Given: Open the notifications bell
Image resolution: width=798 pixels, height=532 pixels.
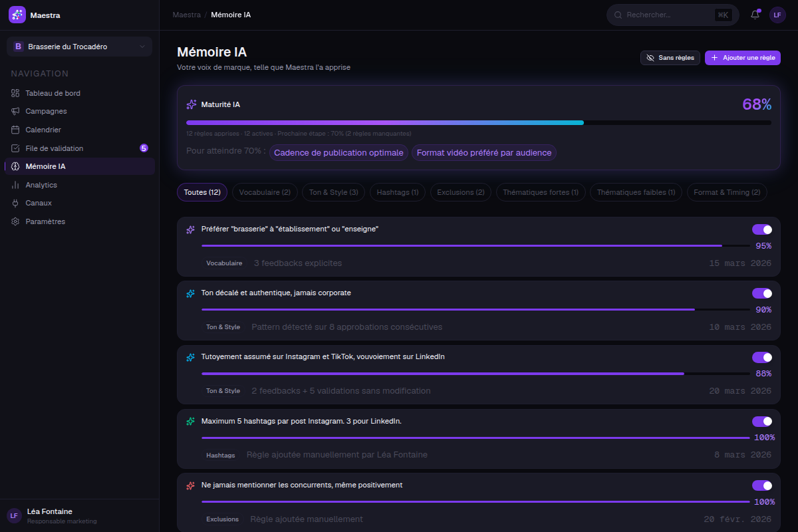Looking at the screenshot, I should coord(755,15).
